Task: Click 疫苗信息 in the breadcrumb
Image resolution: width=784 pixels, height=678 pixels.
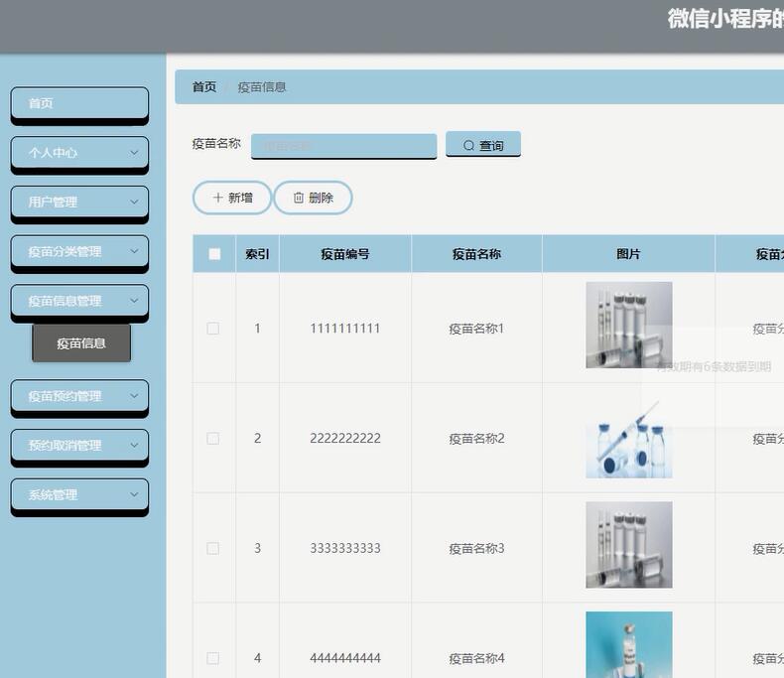Action: [x=262, y=87]
